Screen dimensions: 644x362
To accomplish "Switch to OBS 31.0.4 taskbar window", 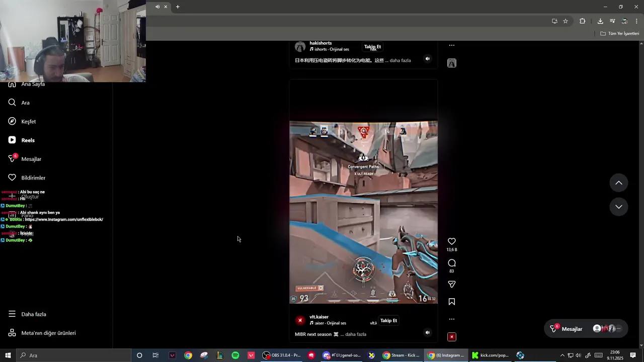I will [282, 355].
